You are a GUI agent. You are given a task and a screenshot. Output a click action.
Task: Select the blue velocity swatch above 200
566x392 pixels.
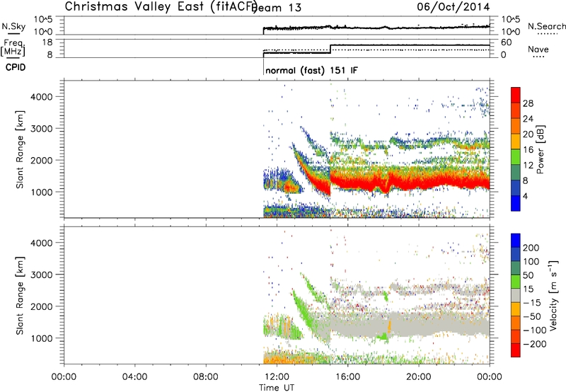(x=516, y=241)
